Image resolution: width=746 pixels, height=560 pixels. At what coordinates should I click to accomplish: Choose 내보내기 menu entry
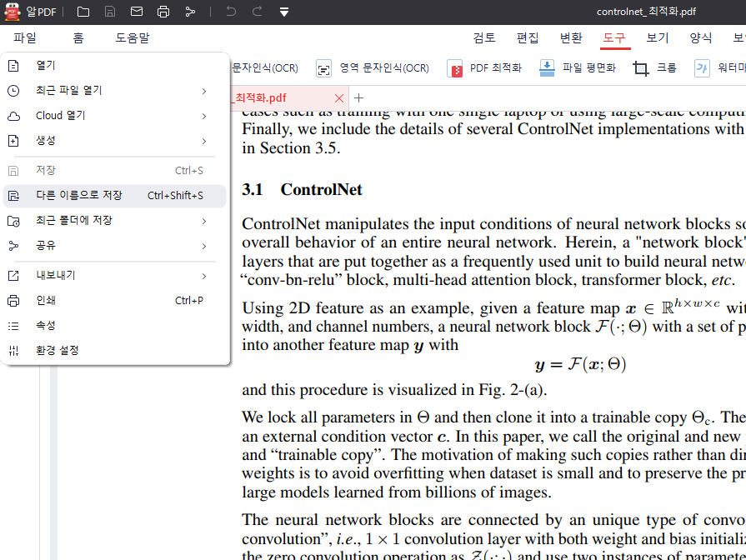(x=114, y=276)
